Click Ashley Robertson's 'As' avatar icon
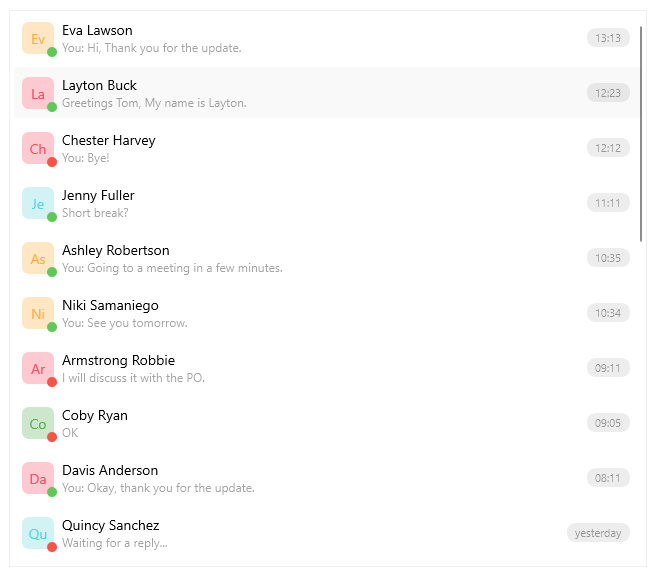 point(37,258)
